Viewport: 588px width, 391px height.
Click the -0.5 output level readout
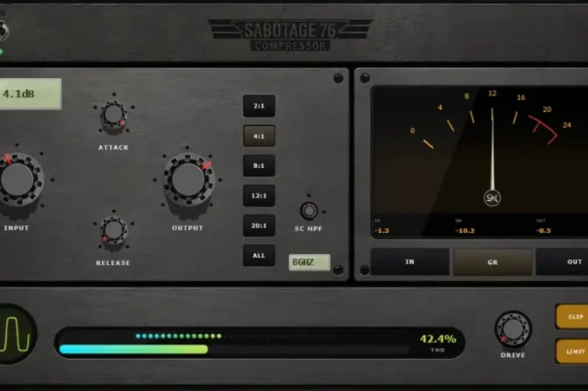tap(543, 230)
